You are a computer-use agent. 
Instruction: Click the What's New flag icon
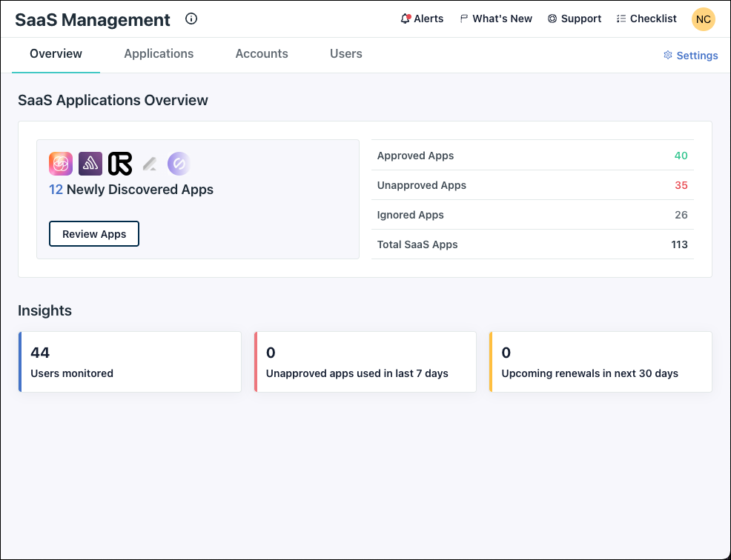tap(463, 19)
